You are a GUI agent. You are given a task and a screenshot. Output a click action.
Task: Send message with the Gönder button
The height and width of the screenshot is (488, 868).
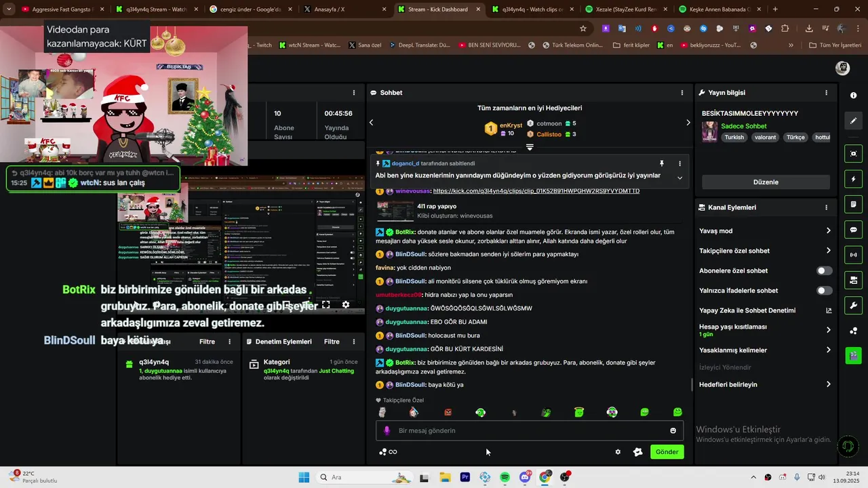[x=667, y=452]
